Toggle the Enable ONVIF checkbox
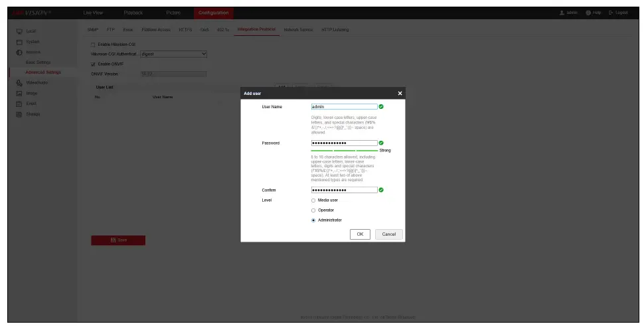 tap(93, 64)
